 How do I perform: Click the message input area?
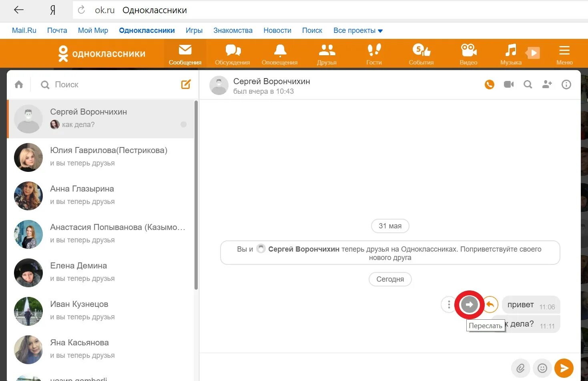pos(354,367)
